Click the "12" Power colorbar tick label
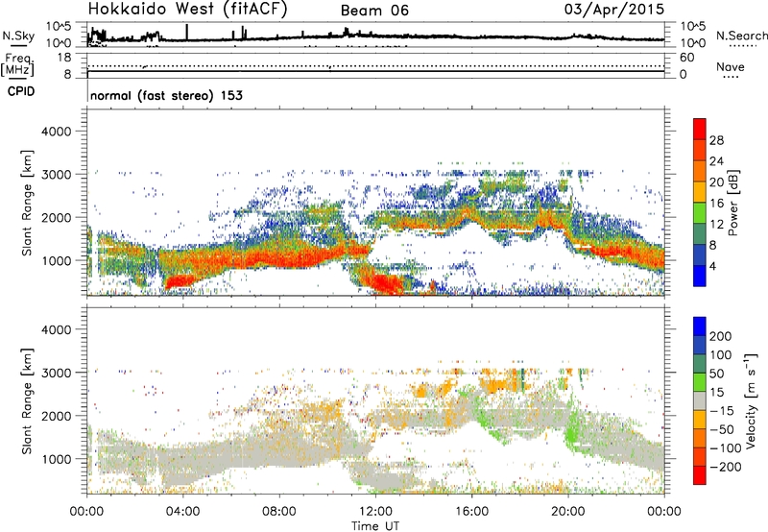This screenshot has width=768, height=532. [716, 225]
